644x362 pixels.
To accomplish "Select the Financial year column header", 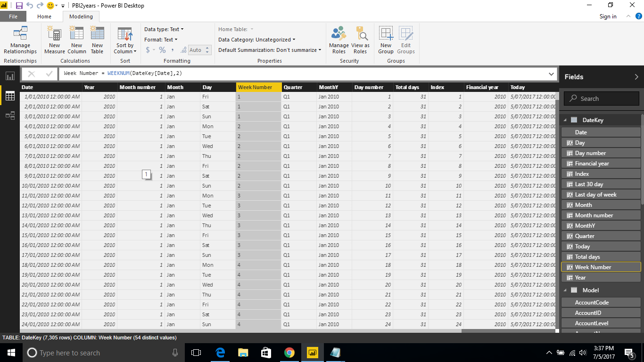I will pyautogui.click(x=486, y=87).
